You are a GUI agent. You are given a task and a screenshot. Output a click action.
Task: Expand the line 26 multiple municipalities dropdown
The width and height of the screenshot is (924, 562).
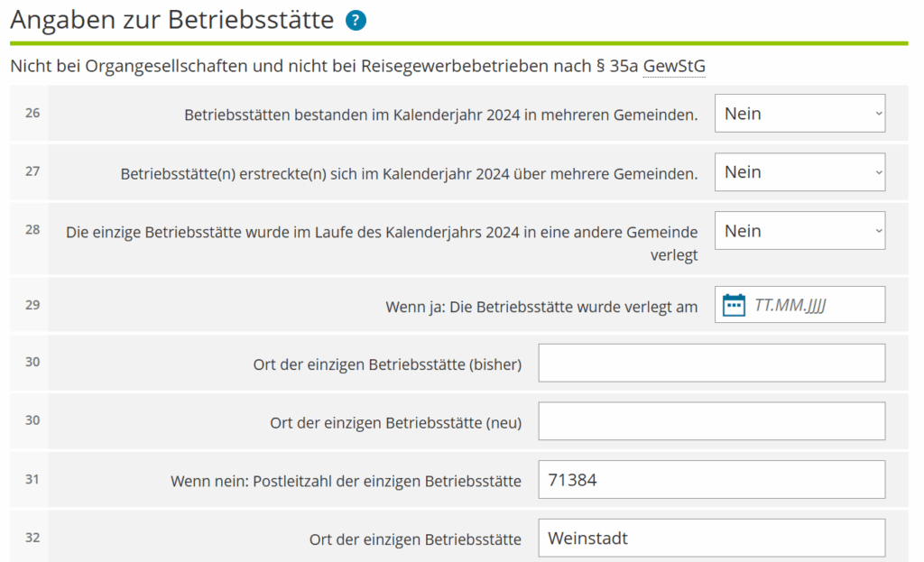[799, 114]
